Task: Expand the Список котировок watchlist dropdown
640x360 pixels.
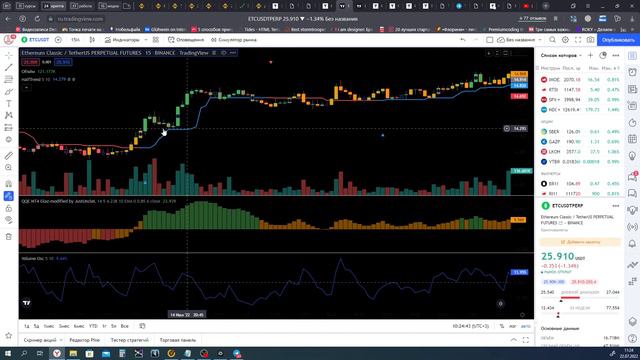Action: pyautogui.click(x=561, y=55)
